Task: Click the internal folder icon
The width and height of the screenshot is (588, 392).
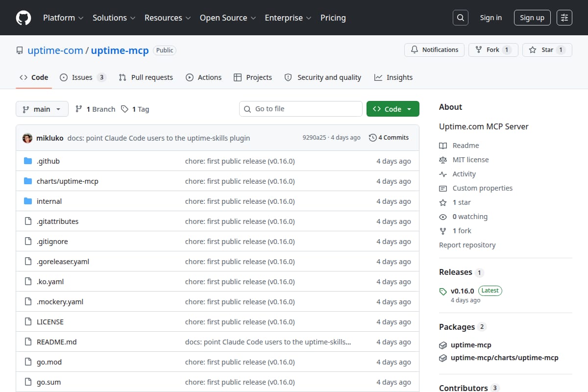Action: click(x=28, y=201)
